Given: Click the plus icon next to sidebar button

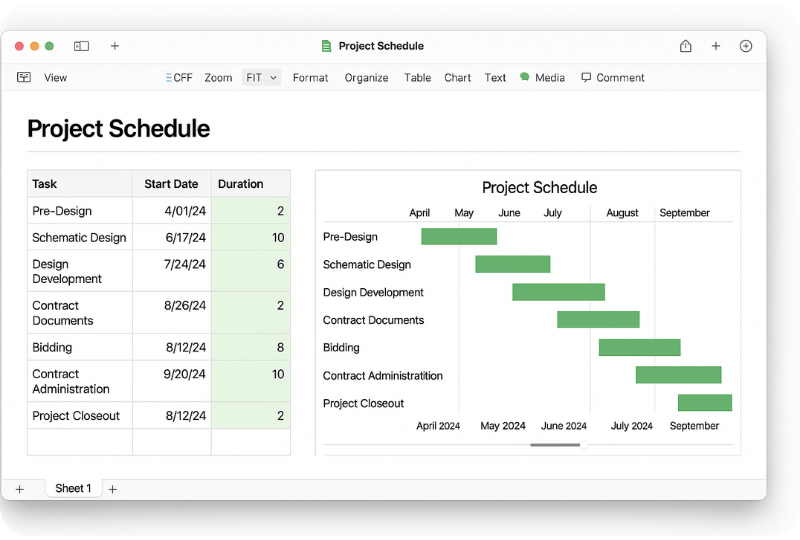Looking at the screenshot, I should [115, 46].
